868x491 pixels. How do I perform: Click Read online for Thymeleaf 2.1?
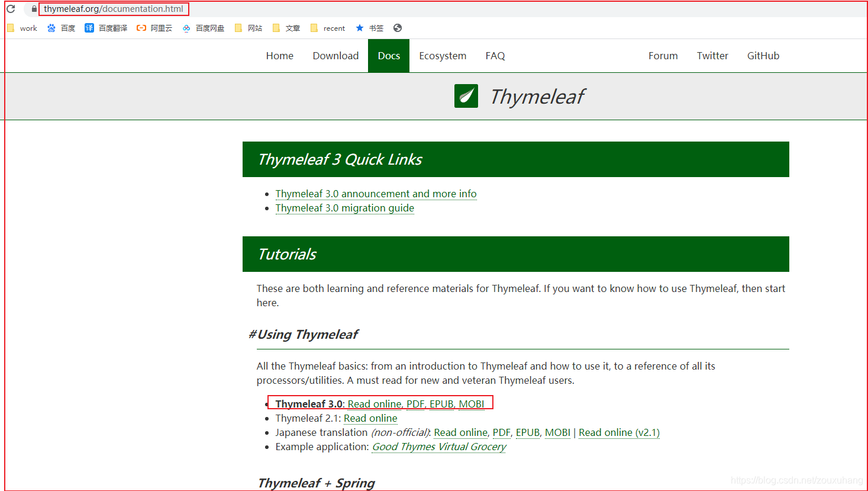(370, 418)
